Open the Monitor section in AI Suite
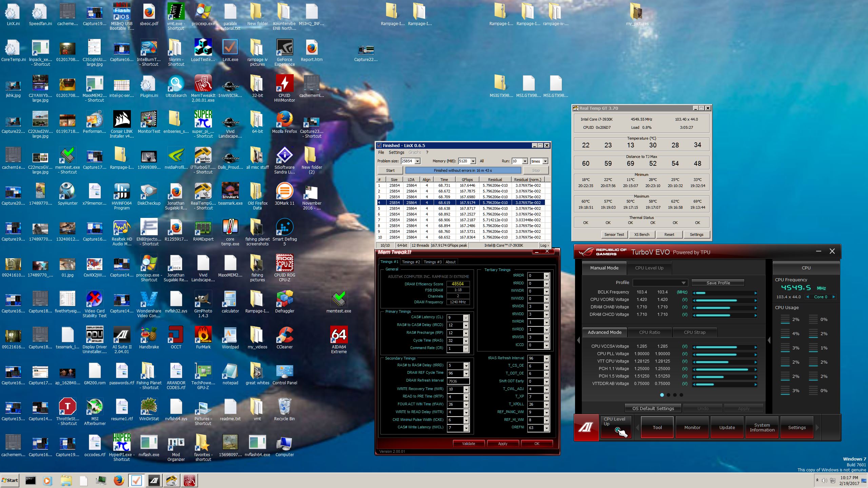This screenshot has width=868, height=488. coord(692,427)
